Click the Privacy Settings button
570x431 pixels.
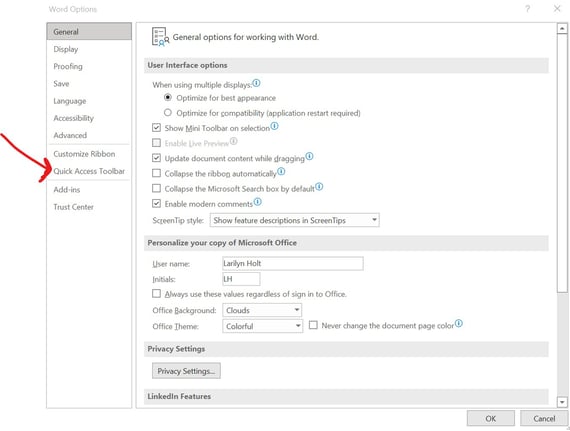click(186, 371)
